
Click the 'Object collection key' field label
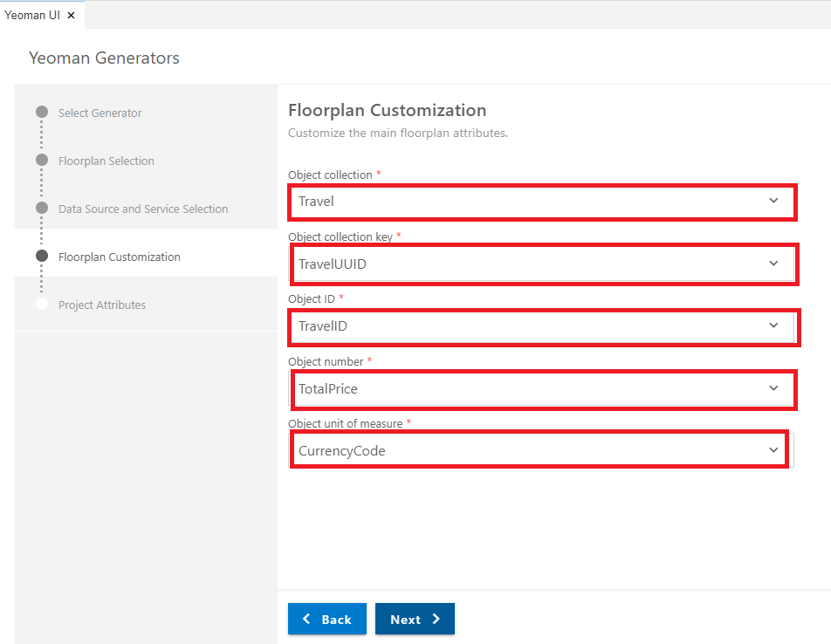tap(340, 236)
